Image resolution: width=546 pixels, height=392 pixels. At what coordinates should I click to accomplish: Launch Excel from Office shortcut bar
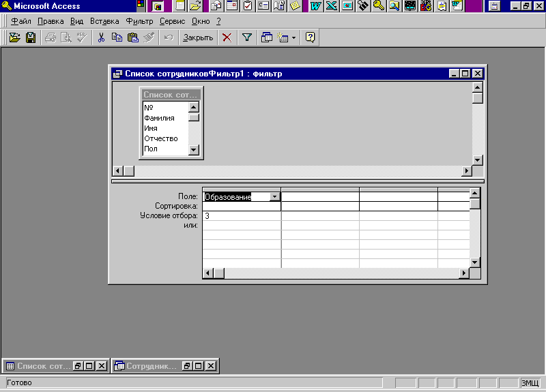click(332, 6)
